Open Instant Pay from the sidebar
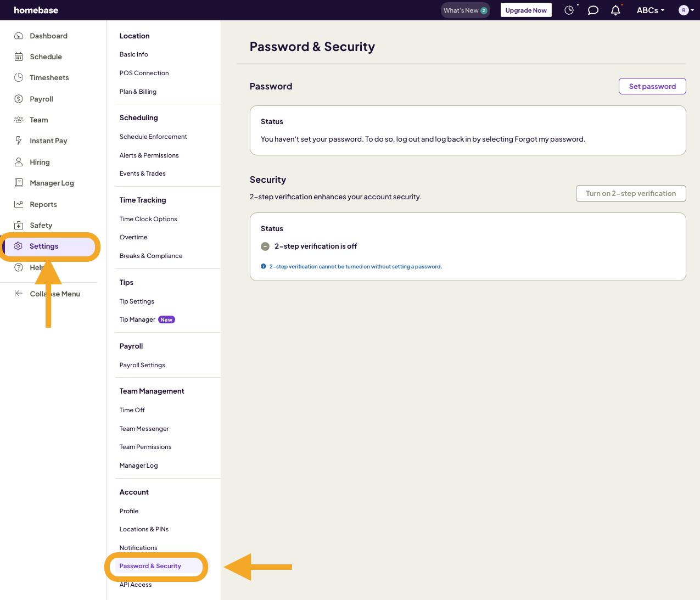This screenshot has height=600, width=700. pos(20,140)
